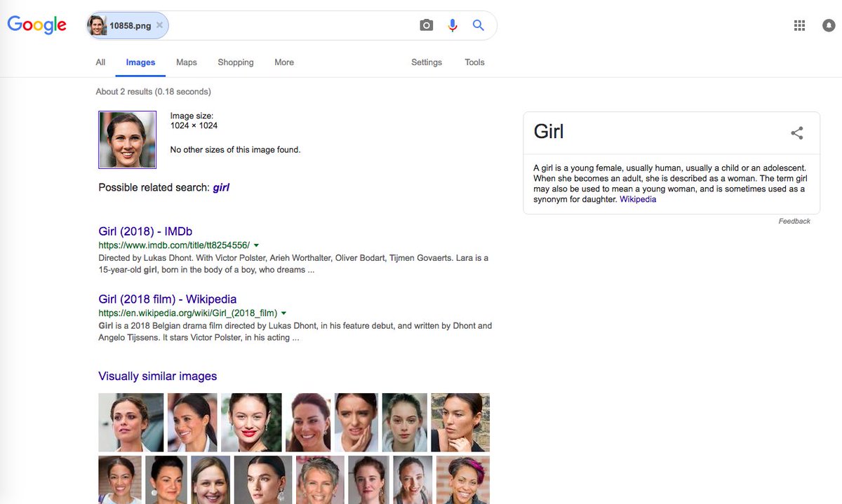Click the imdb.com URL text under the first result

point(174,245)
